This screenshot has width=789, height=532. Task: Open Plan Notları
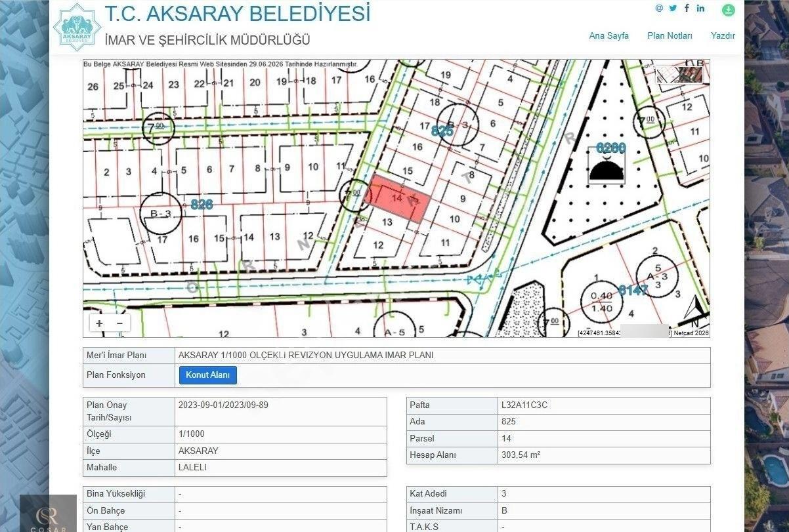click(x=670, y=35)
